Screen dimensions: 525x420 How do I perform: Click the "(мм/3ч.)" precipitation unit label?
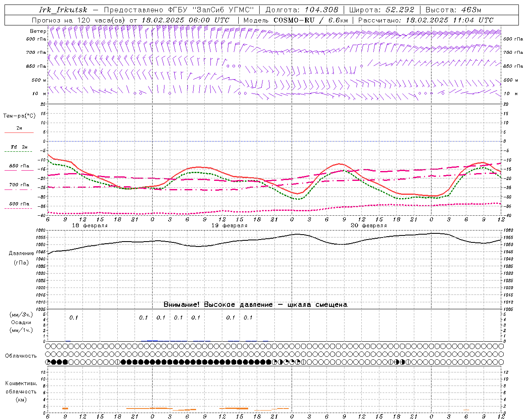pos(21,315)
